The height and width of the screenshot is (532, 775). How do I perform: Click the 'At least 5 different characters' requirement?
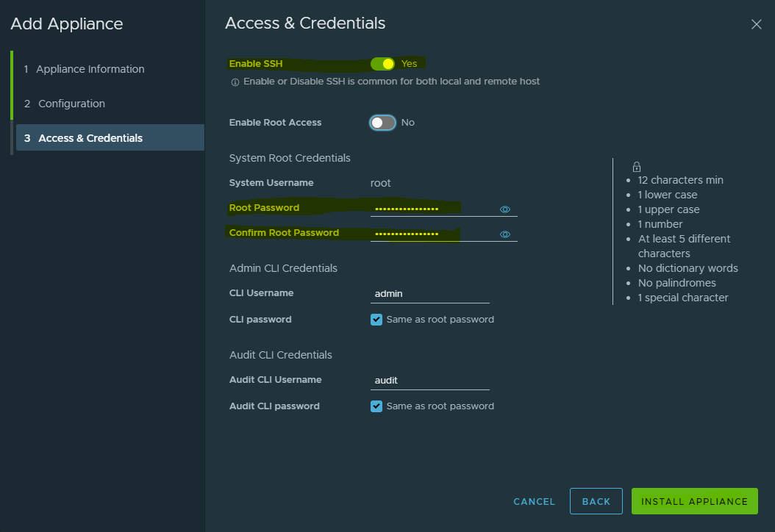point(684,246)
